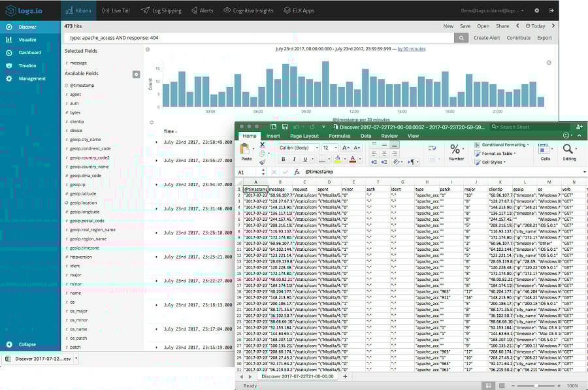The image size is (588, 390).
Task: Collapse the Kibana sidebar
Action: tap(27, 344)
